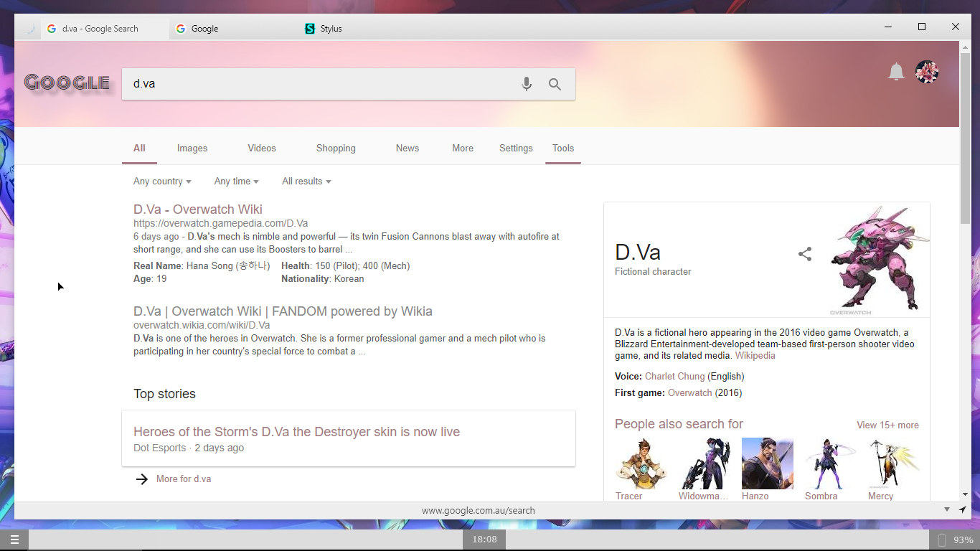Click the Tracer thumbnail under 'People also search for'
This screenshot has height=551, width=980.
click(641, 463)
